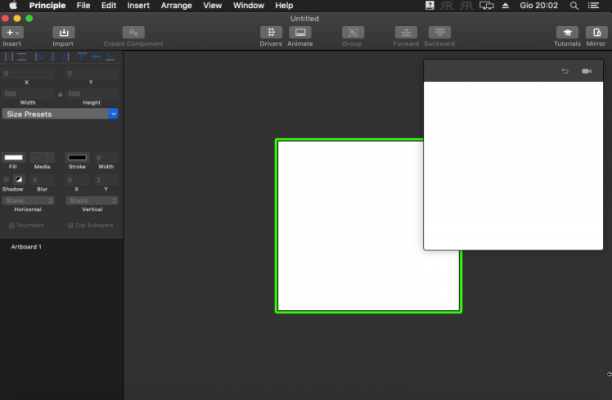Click the record video icon in preview
Image resolution: width=612 pixels, height=400 pixels.
586,71
